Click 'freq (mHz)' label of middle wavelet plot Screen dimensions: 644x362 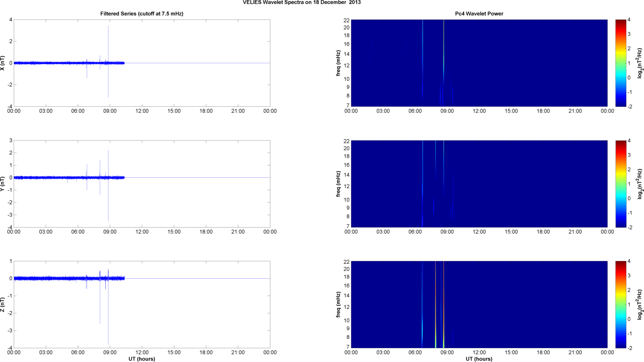coord(338,184)
